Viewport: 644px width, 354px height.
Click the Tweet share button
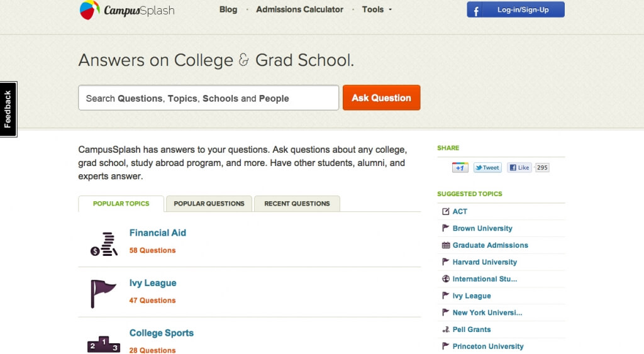[487, 167]
